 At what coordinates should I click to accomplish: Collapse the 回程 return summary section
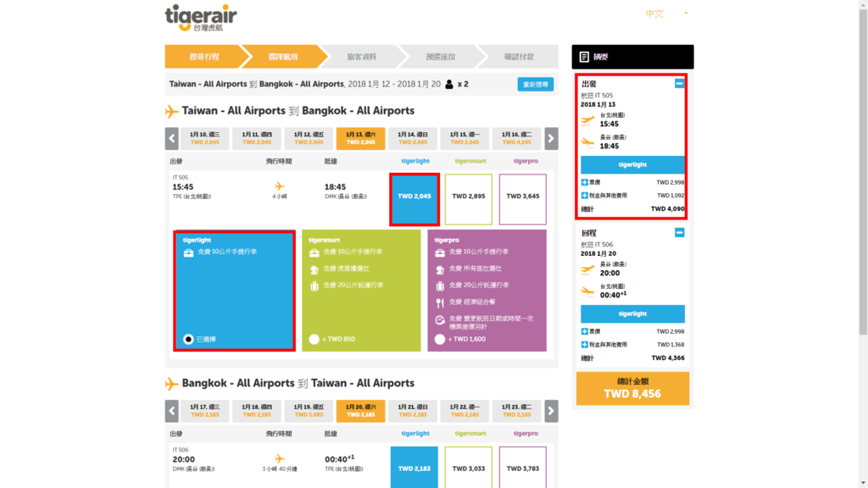[x=679, y=232]
